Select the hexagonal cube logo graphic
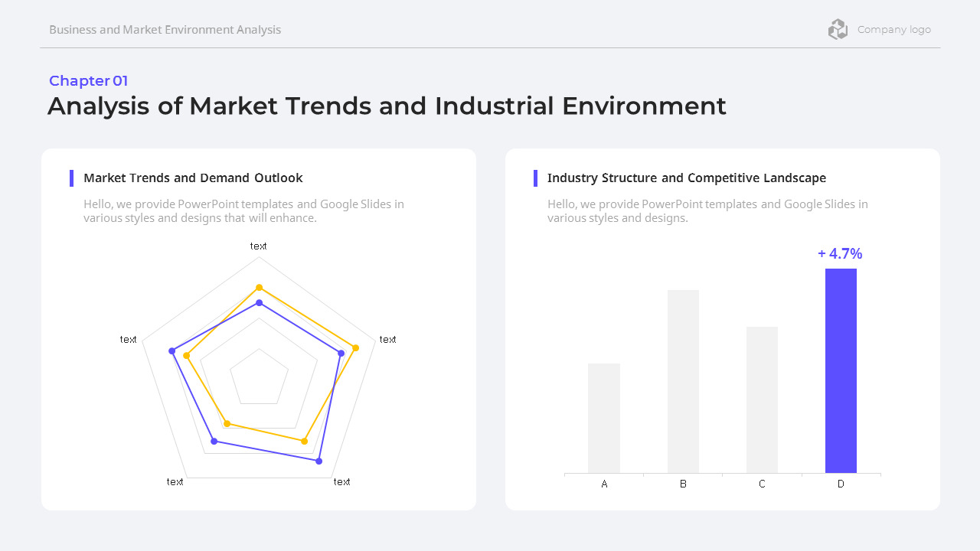Screen dimensions: 980x551 [838, 29]
